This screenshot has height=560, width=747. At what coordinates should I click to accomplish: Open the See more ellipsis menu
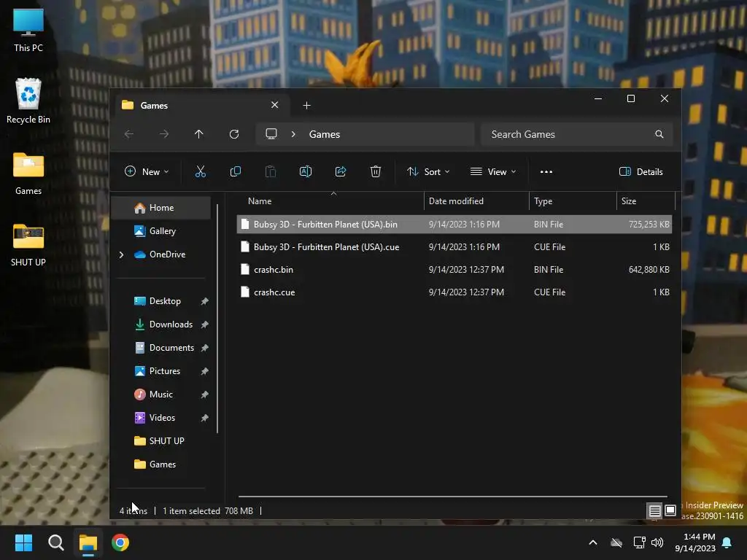tap(546, 172)
